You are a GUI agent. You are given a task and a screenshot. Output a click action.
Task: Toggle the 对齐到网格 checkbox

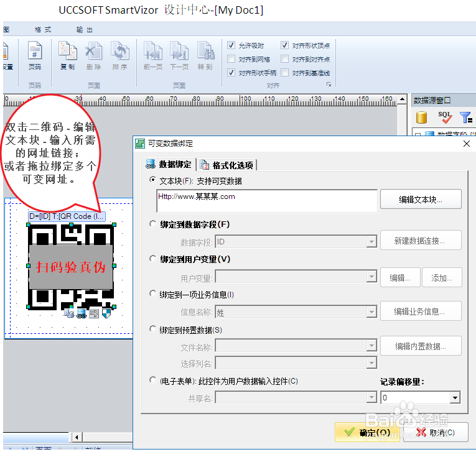coord(231,59)
